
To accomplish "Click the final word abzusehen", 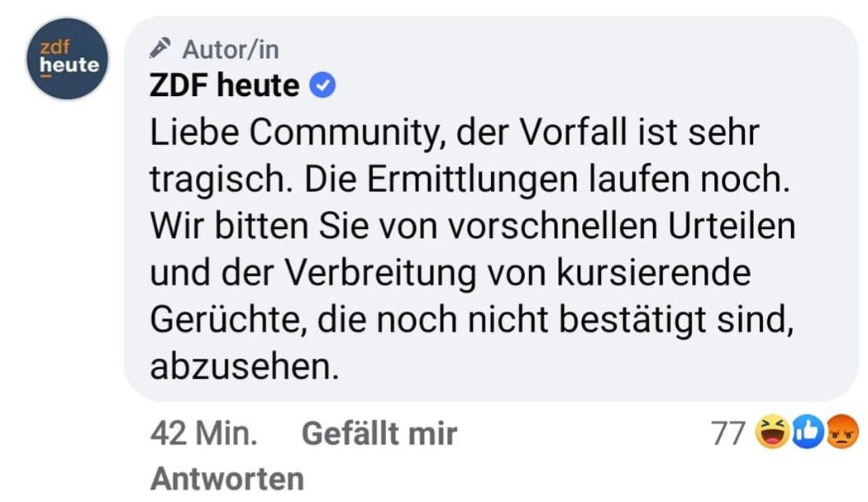I will [x=244, y=366].
